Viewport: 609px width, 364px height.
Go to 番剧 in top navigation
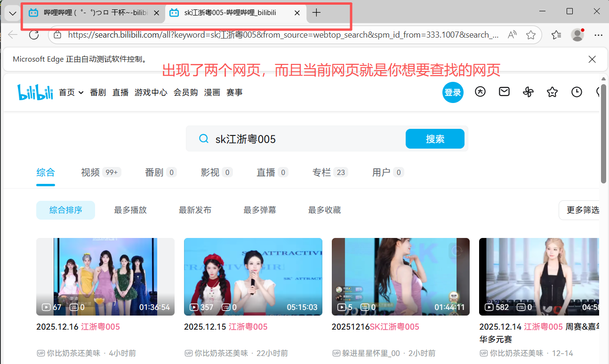point(98,93)
